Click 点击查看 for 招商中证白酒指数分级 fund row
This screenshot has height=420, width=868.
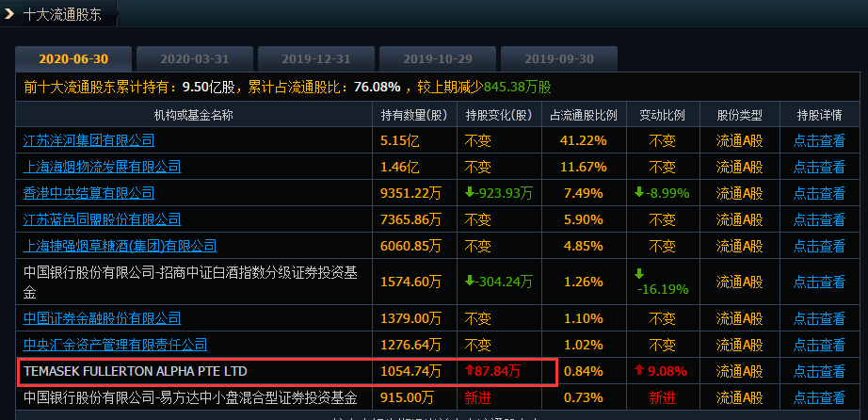[819, 282]
